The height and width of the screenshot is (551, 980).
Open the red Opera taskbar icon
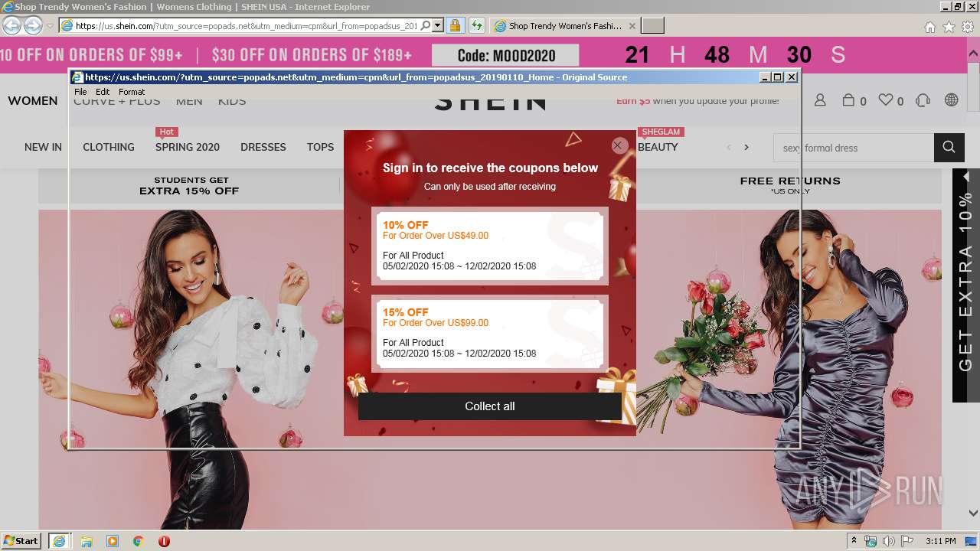(x=164, y=541)
